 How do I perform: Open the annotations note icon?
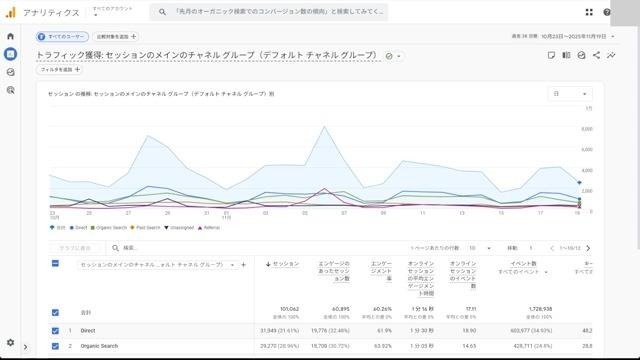point(551,55)
